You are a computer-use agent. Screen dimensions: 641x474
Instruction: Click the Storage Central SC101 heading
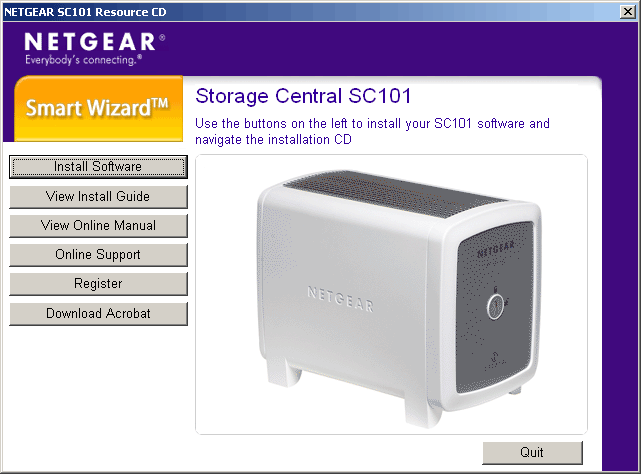[x=303, y=97]
